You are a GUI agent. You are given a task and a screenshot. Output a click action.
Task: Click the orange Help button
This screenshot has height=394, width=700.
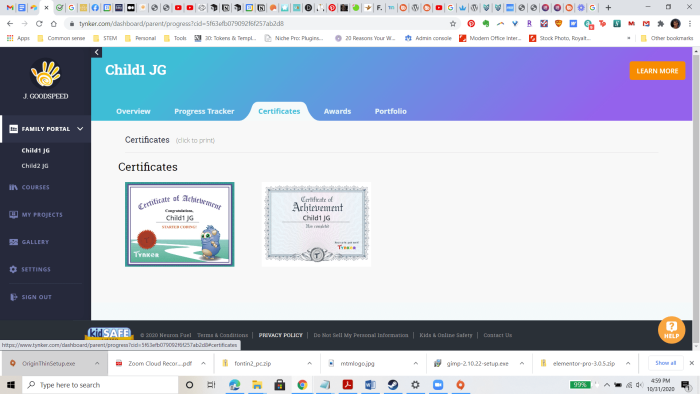(671, 330)
